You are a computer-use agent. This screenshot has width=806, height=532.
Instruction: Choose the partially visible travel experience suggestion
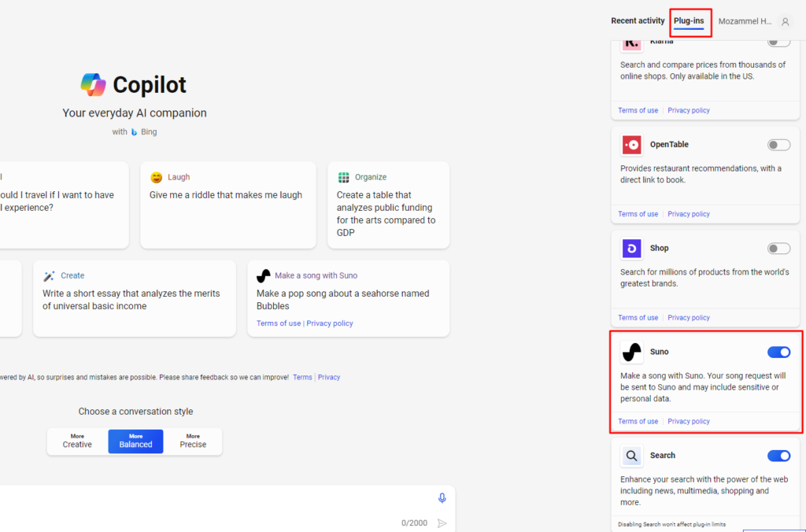click(x=65, y=205)
